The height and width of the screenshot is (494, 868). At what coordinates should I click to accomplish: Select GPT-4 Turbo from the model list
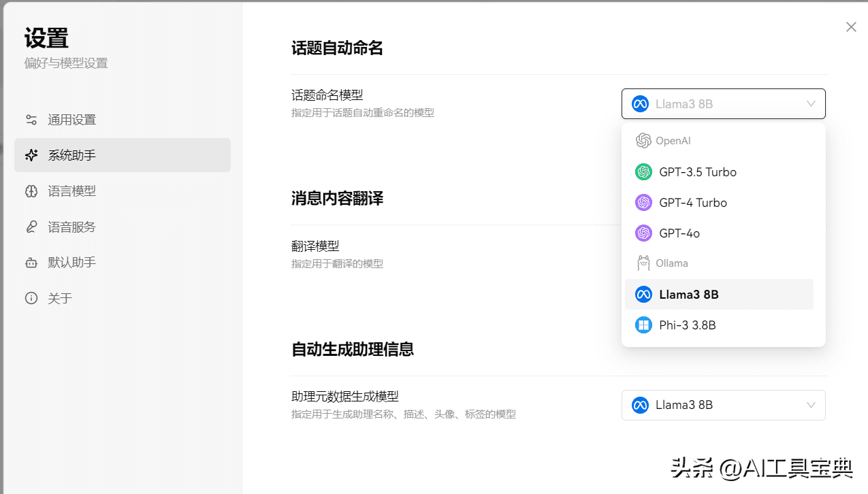tap(692, 203)
